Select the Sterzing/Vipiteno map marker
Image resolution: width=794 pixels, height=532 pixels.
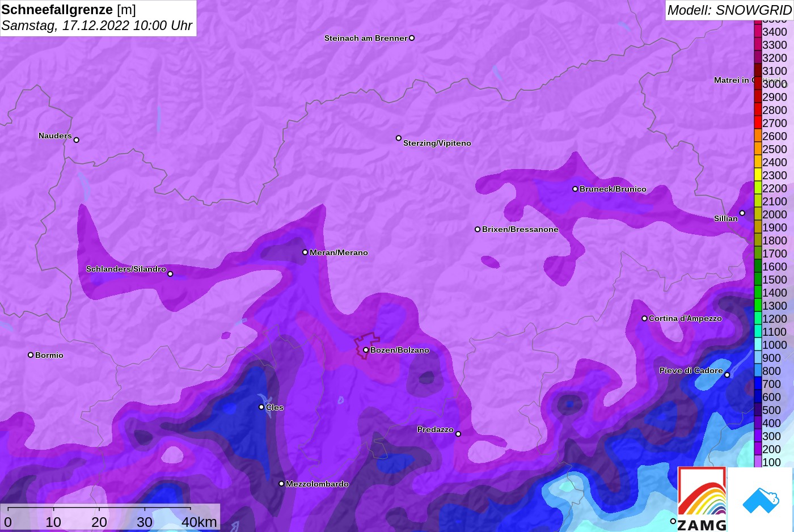pos(399,138)
